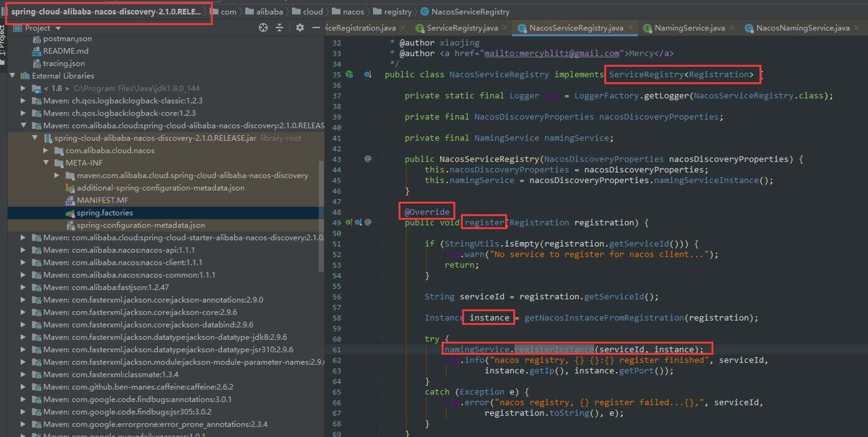Image resolution: width=868 pixels, height=437 pixels.
Task: Expand com.alibaba.cloud.nacos package
Action: point(46,150)
